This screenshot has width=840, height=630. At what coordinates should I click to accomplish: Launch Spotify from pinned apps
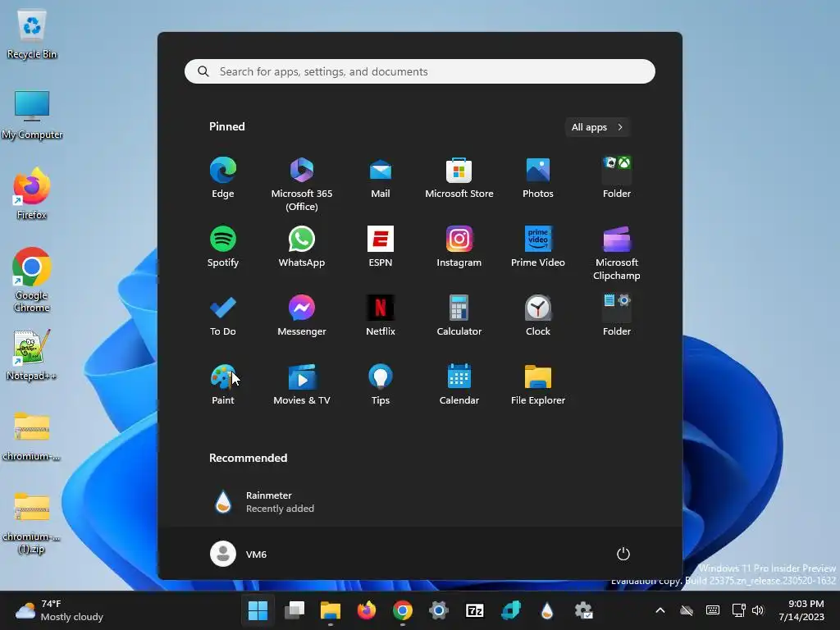pos(223,246)
